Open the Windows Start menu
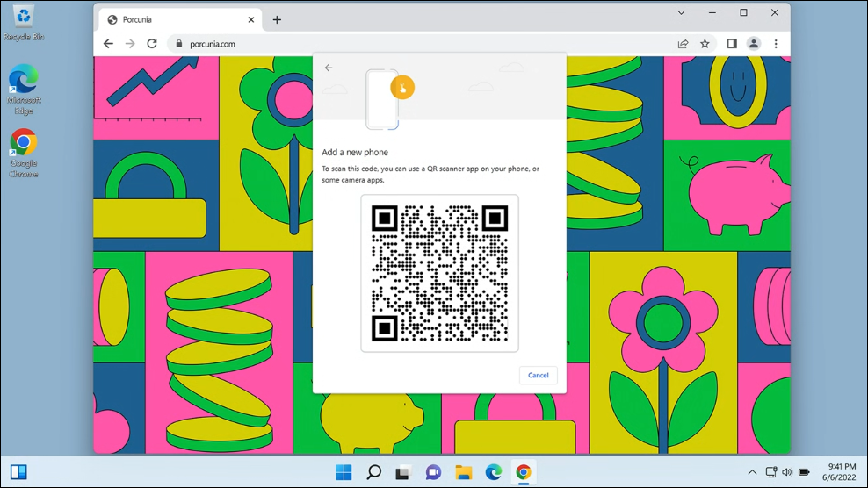 pos(344,472)
